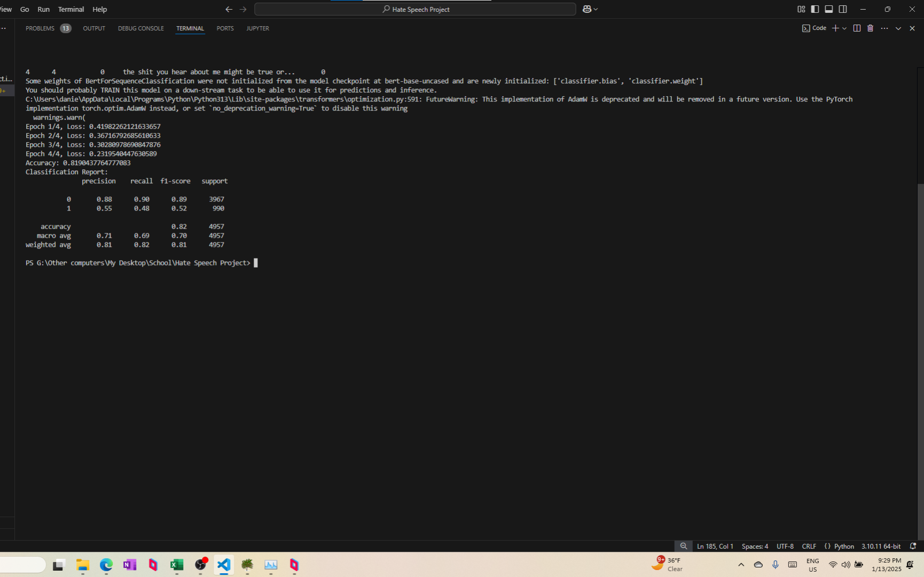Screen dimensions: 924x577
Task: Open notifications bell in status bar
Action: (x=913, y=546)
